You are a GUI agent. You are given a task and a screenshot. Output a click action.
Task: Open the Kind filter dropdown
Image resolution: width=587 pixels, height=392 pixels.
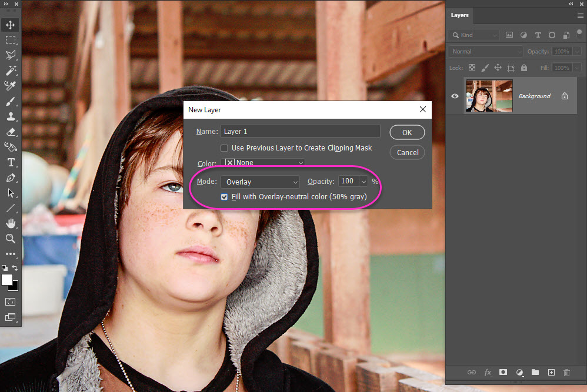(x=473, y=35)
